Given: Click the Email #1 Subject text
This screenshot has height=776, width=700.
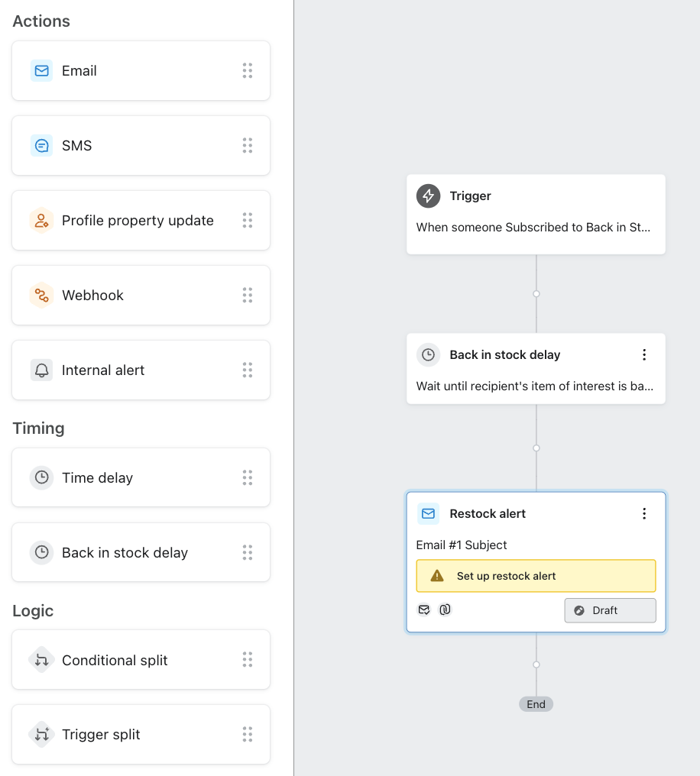Looking at the screenshot, I should click(462, 545).
